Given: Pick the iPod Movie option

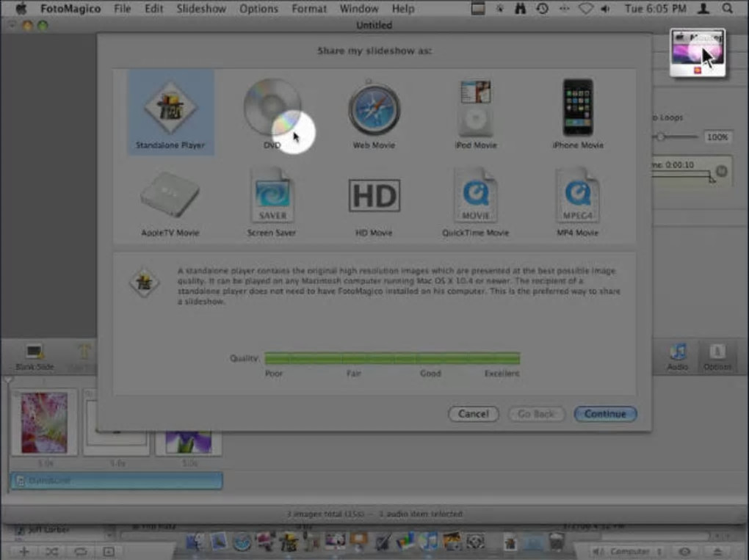Looking at the screenshot, I should (476, 114).
